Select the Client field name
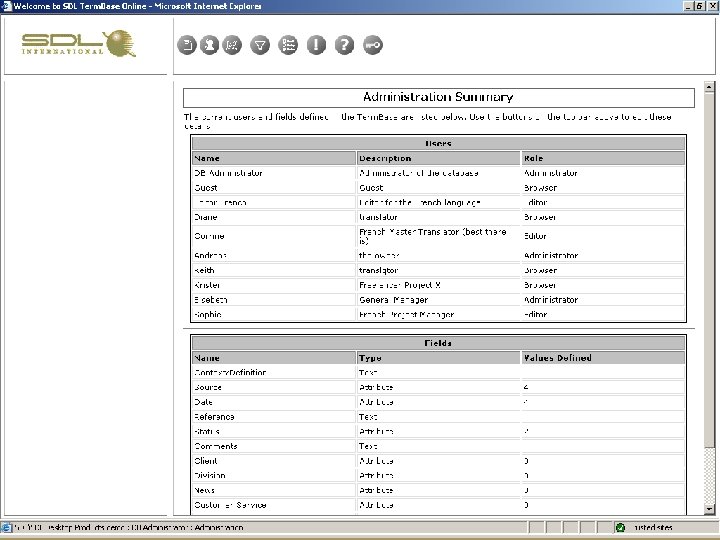720x540 pixels. 206,461
